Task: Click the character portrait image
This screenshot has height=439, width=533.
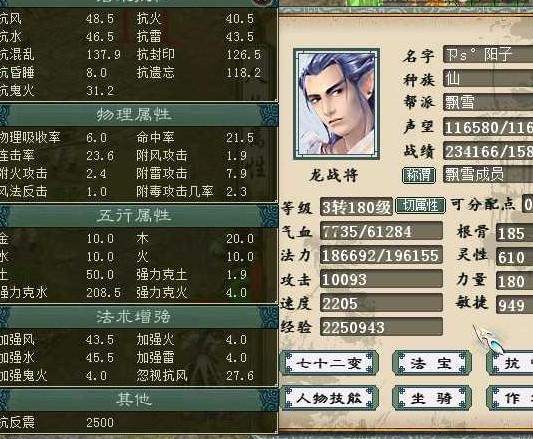Action: (337, 104)
